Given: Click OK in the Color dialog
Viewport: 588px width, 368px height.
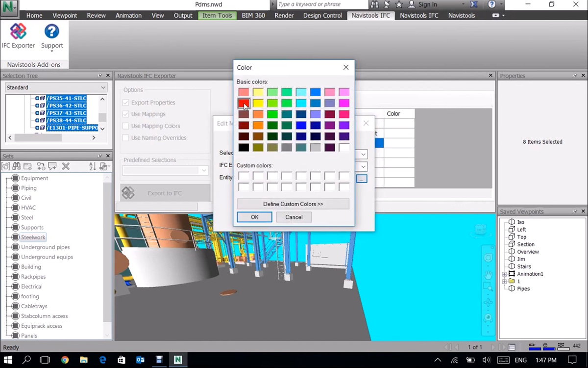Looking at the screenshot, I should pos(254,217).
